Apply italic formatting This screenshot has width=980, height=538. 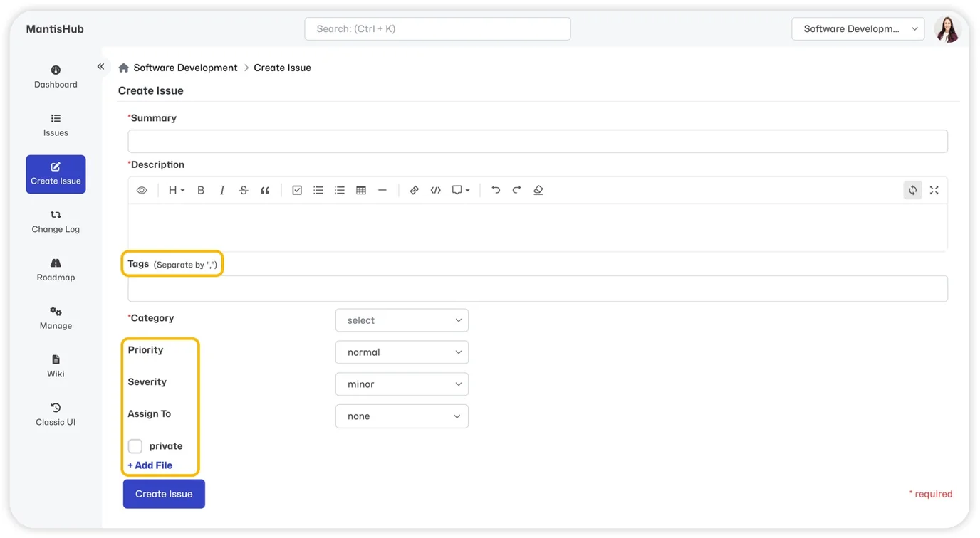[x=222, y=191]
